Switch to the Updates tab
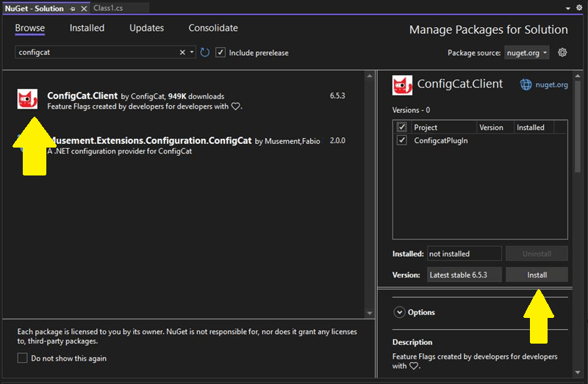 146,28
